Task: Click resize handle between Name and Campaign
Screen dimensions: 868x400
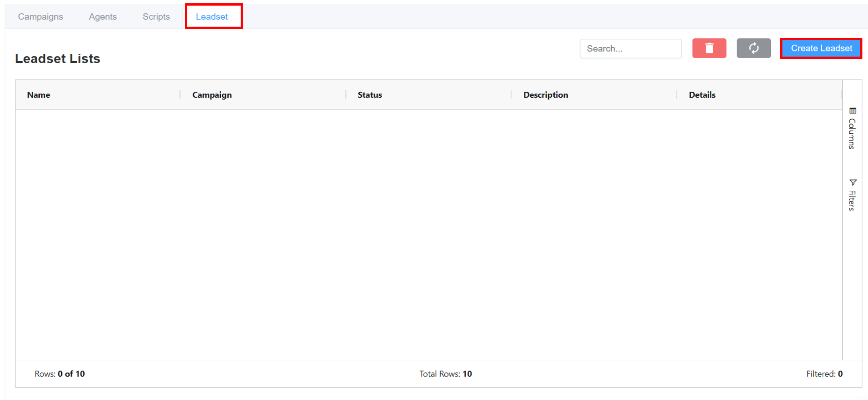Action: pyautogui.click(x=180, y=95)
